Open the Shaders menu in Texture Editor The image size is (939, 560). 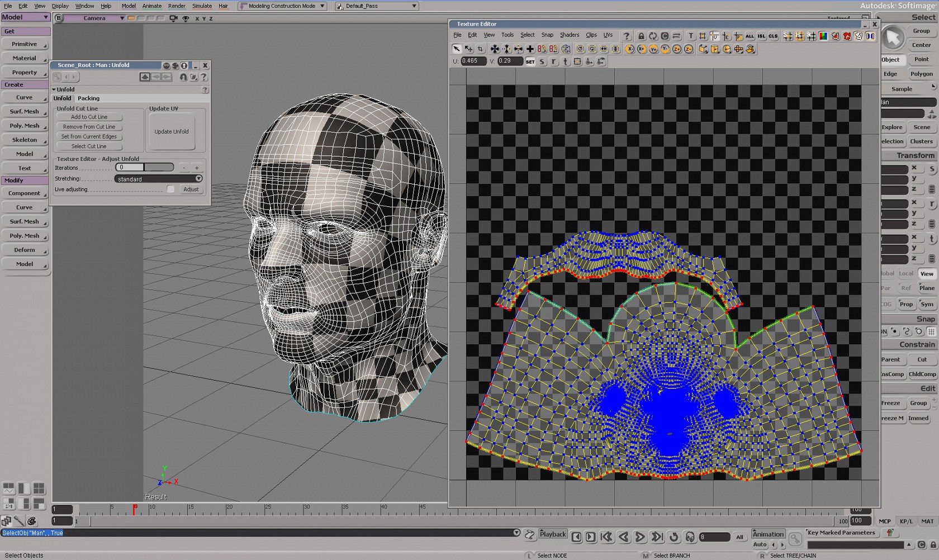(x=570, y=35)
